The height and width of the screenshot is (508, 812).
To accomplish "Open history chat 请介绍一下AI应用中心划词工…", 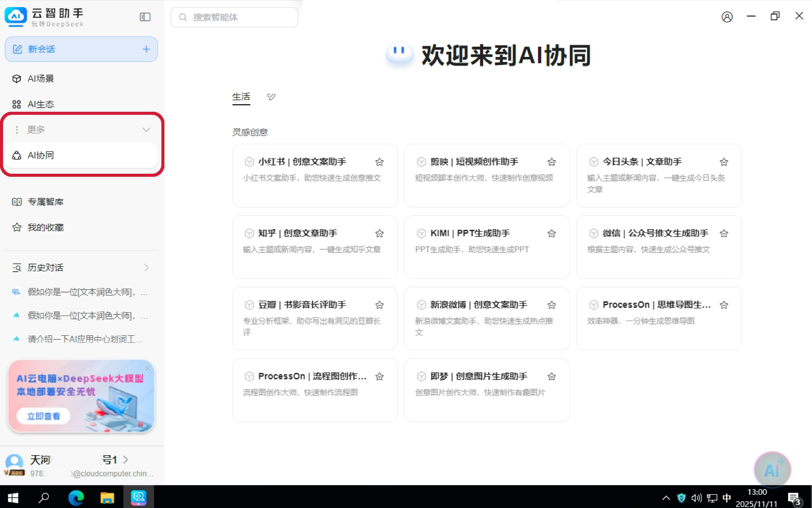I will point(81,339).
